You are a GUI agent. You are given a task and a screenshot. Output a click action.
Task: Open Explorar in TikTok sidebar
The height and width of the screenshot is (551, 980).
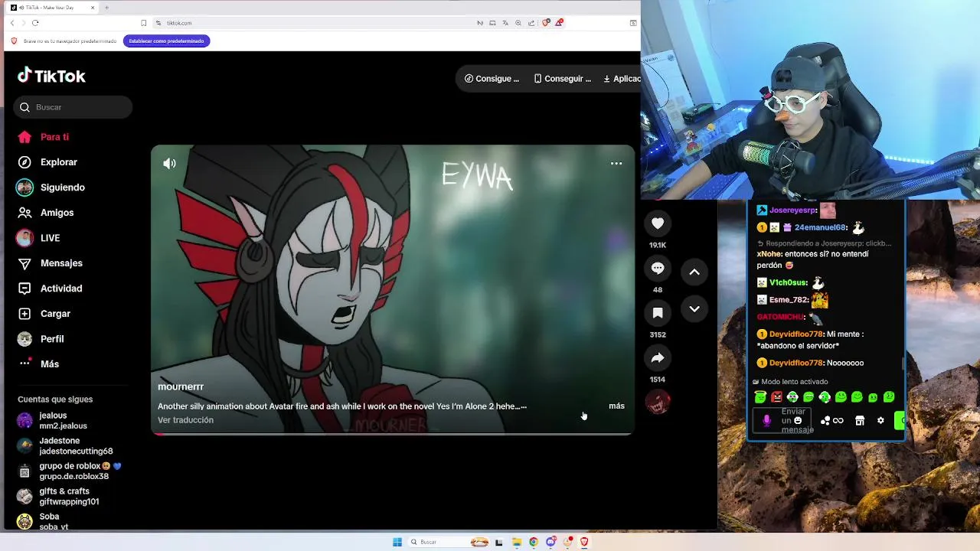48,162
